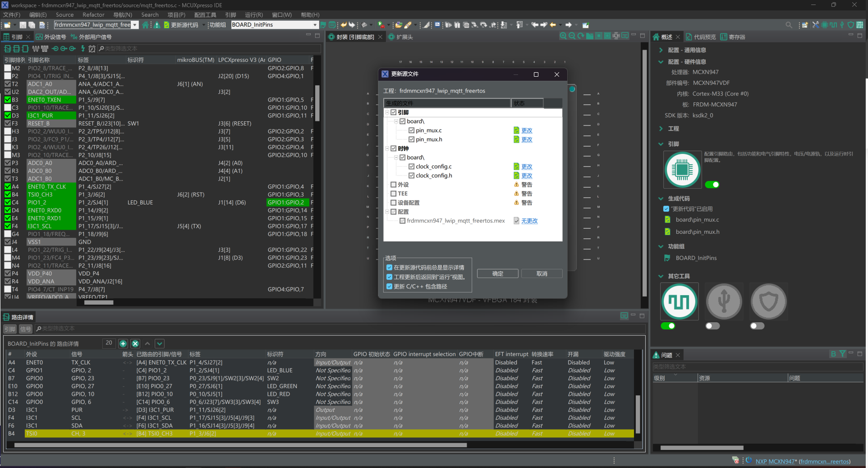Expand 配置 - 通用信息 section

coord(661,50)
